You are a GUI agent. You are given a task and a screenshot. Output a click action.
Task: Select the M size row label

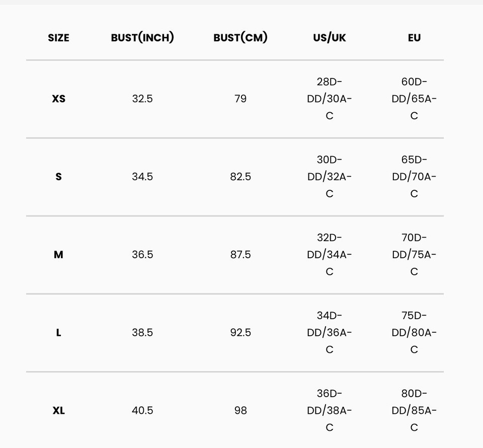tap(58, 255)
